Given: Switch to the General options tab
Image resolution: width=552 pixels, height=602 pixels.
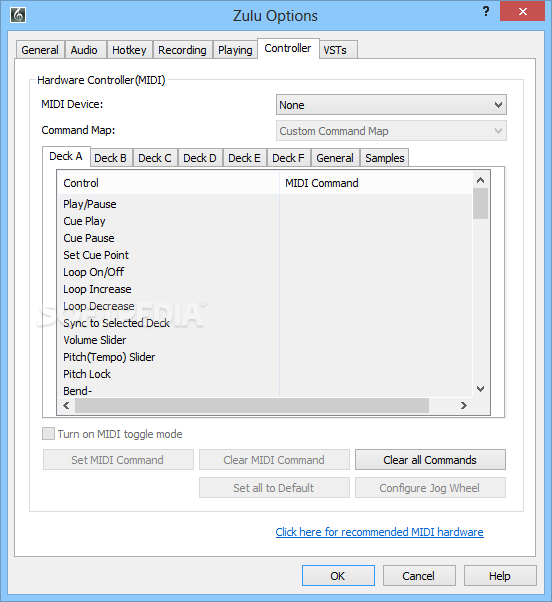Looking at the screenshot, I should click(40, 50).
